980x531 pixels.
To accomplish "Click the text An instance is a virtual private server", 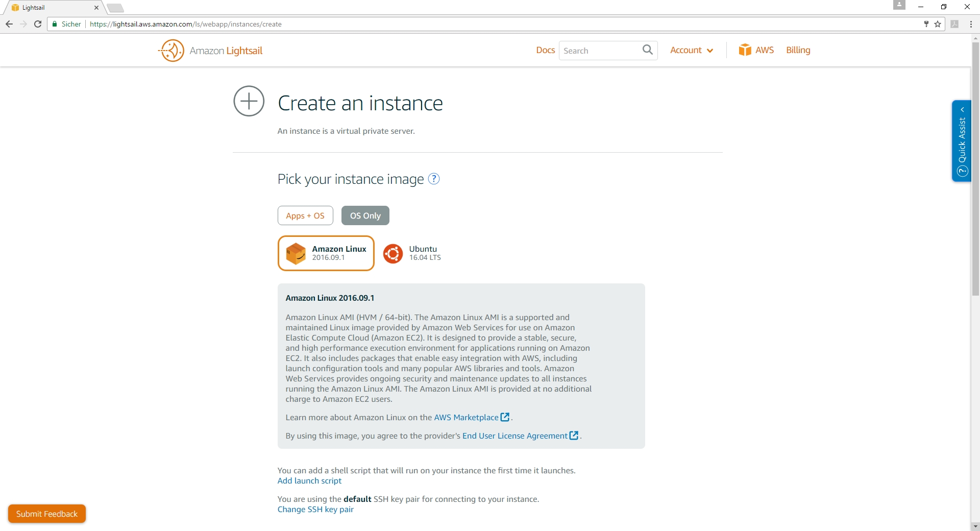I will point(346,131).
